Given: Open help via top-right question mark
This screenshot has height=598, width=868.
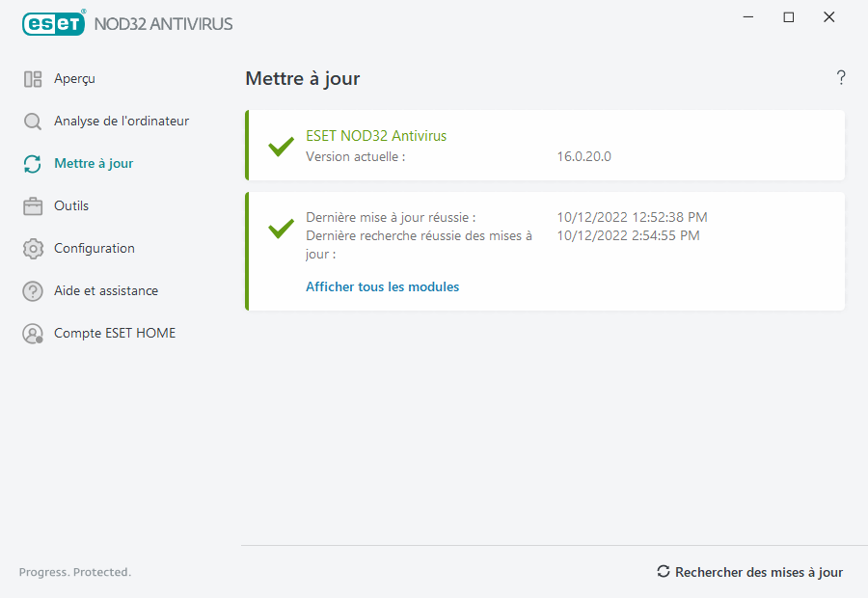Looking at the screenshot, I should coord(841,78).
